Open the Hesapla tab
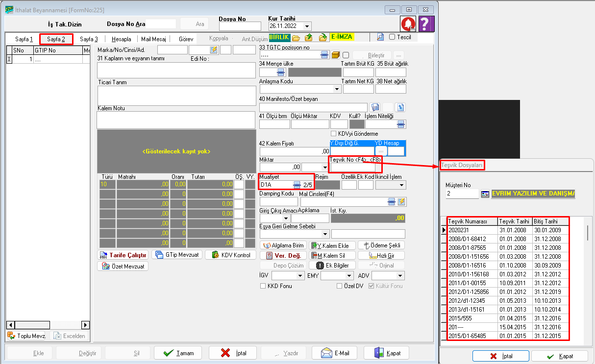This screenshot has width=595, height=364. (x=121, y=39)
